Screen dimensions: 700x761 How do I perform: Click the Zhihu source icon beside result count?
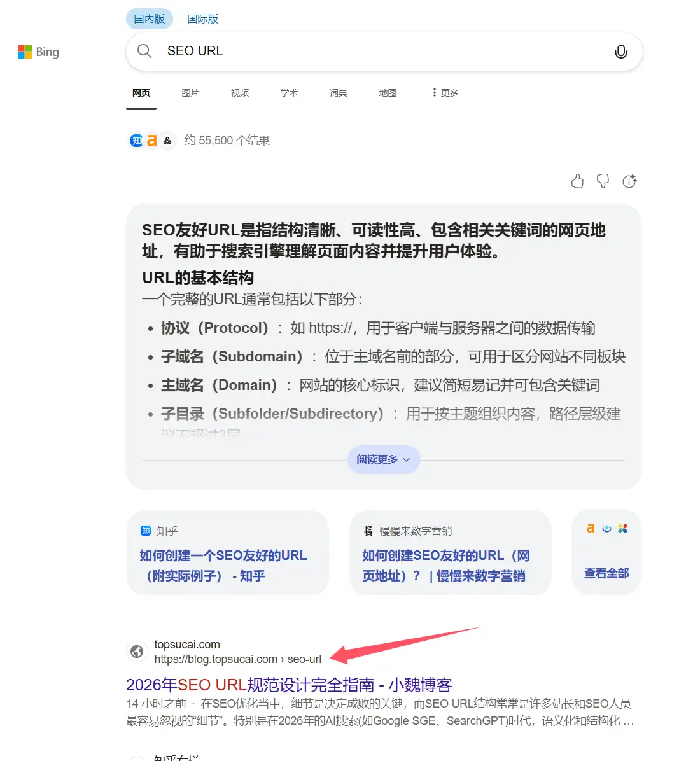(136, 141)
